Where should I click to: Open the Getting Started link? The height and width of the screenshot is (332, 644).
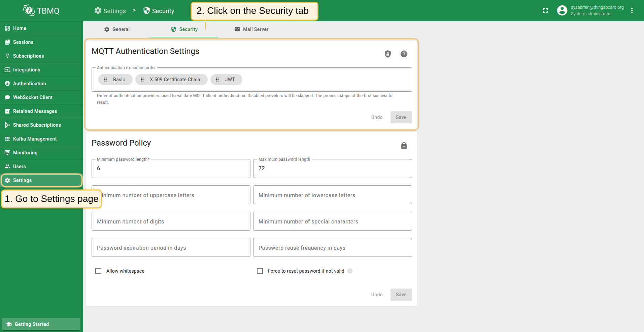click(x=32, y=324)
